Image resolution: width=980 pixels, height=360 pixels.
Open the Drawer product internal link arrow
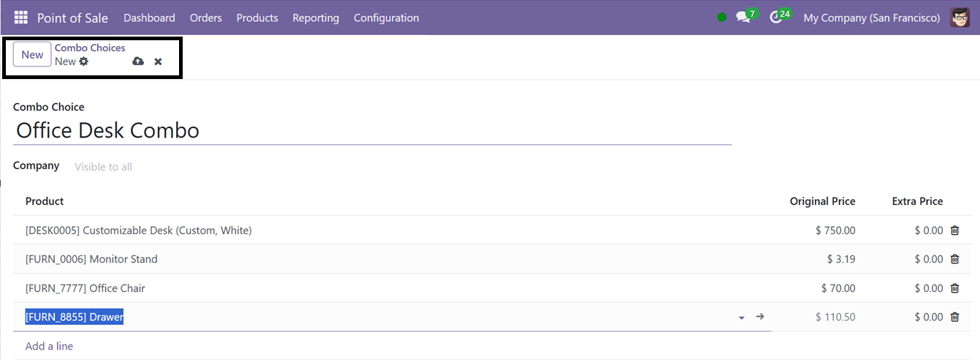click(x=760, y=317)
